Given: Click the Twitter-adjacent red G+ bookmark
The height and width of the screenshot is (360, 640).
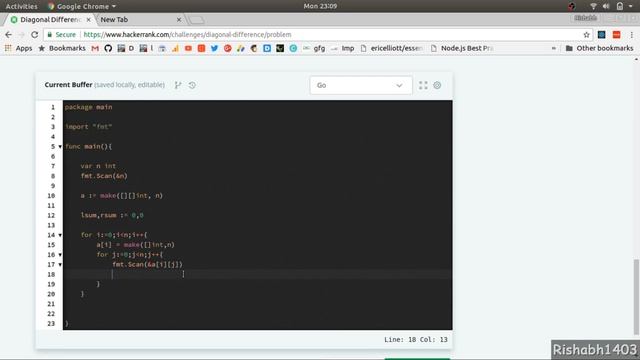Looking at the screenshot, I should coord(227,48).
